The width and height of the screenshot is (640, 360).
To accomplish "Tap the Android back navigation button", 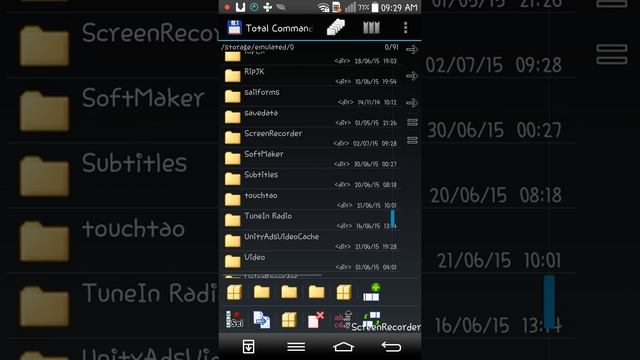I will pyautogui.click(x=391, y=347).
